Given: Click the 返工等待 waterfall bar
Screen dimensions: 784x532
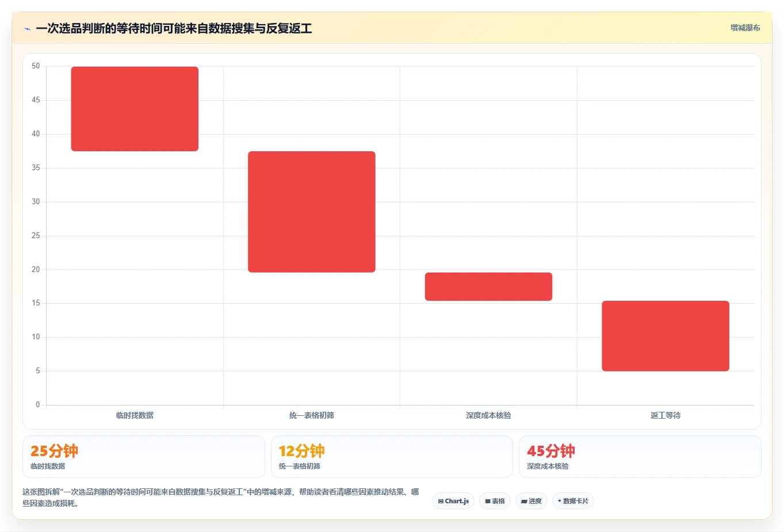Looking at the screenshot, I should [x=666, y=336].
